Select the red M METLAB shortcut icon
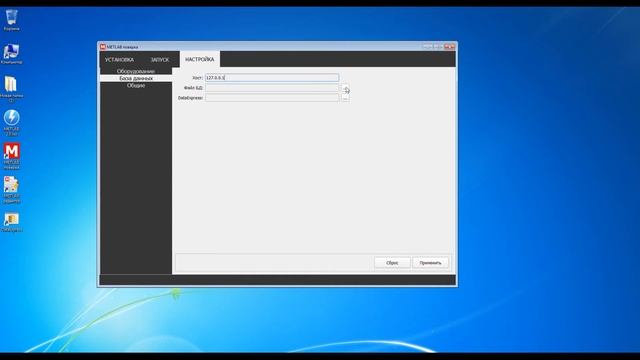640x360 pixels. 11,156
